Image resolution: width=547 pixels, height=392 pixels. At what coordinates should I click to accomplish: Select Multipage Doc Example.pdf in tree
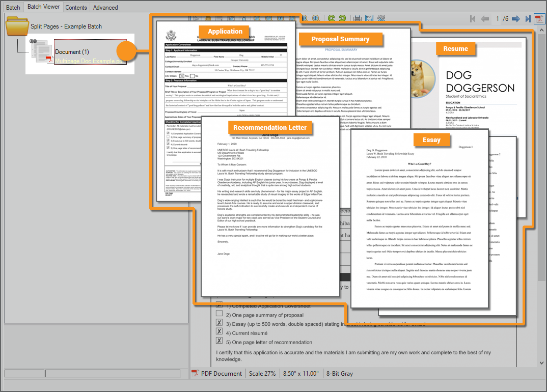tap(89, 61)
